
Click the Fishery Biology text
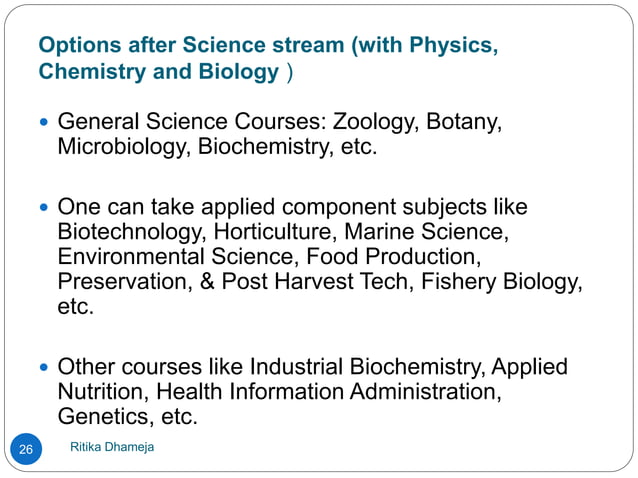[501, 282]
